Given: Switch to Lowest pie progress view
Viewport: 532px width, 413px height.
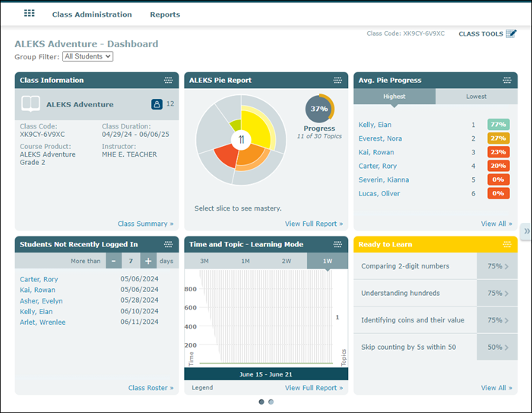Looking at the screenshot, I should (x=477, y=97).
